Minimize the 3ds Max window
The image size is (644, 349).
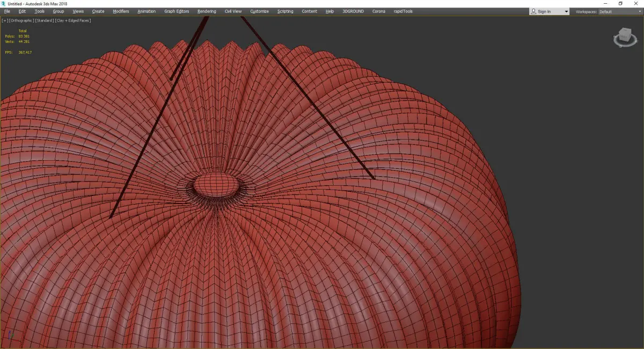pos(606,3)
